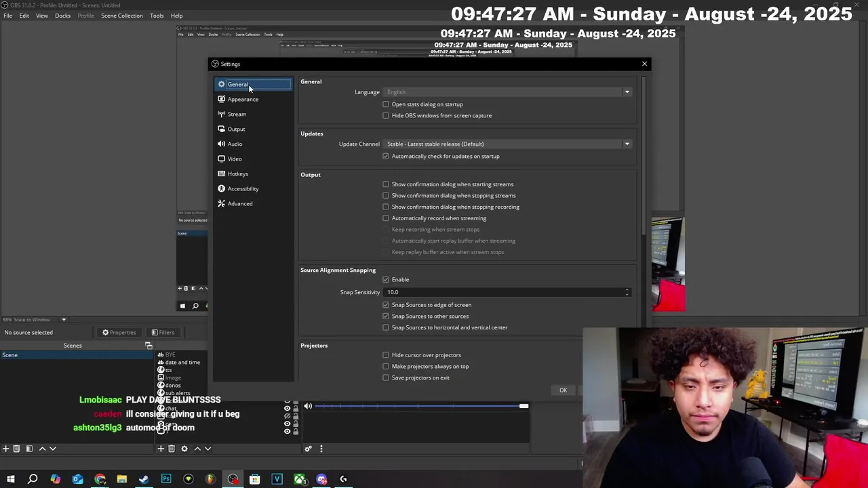Viewport: 868px width, 488px height.
Task: Open Hotkeys settings category
Action: [x=254, y=174]
